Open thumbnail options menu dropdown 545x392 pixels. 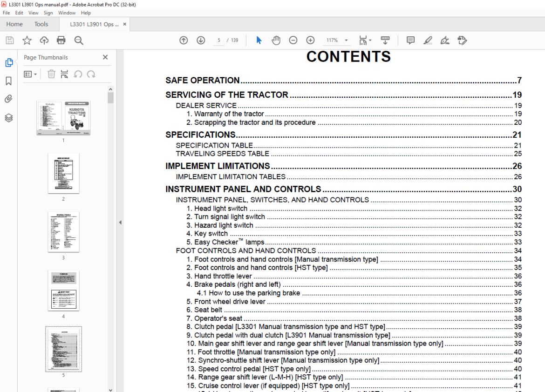[30, 74]
